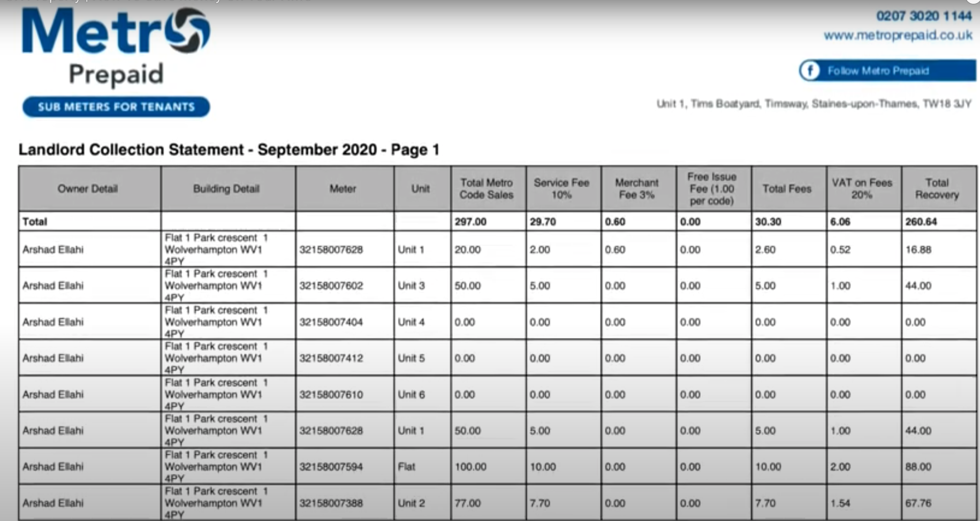The width and height of the screenshot is (980, 521).
Task: Click phone number 0207 3020 1144
Action: pos(923,16)
